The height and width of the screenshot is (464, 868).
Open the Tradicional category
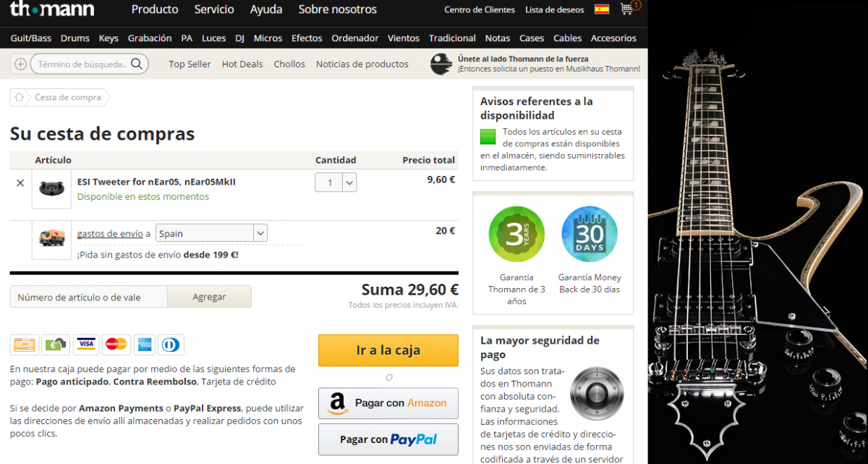click(x=452, y=38)
